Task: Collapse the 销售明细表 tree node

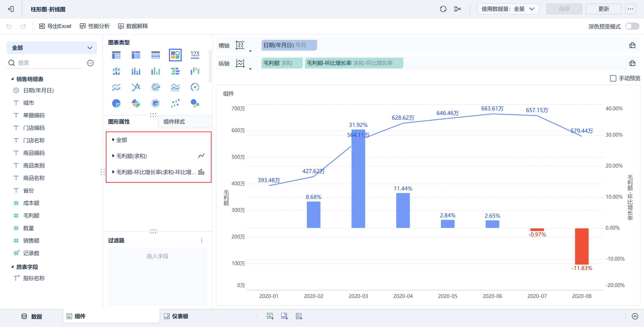Action: [12, 79]
